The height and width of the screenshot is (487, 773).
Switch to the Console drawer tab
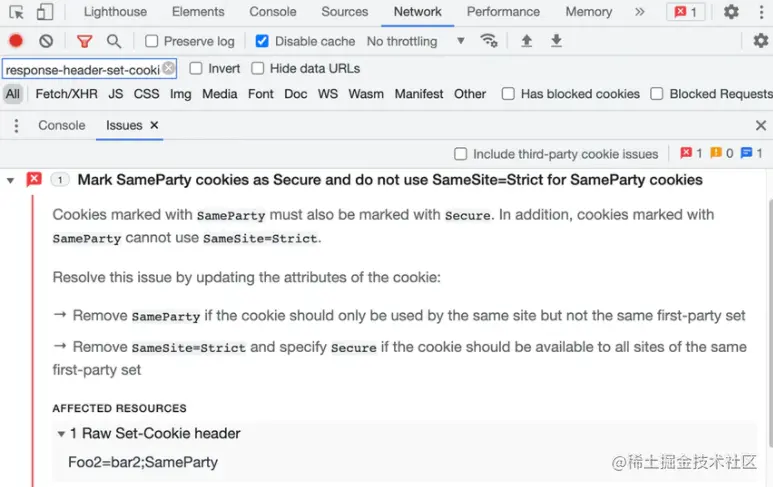coord(62,125)
